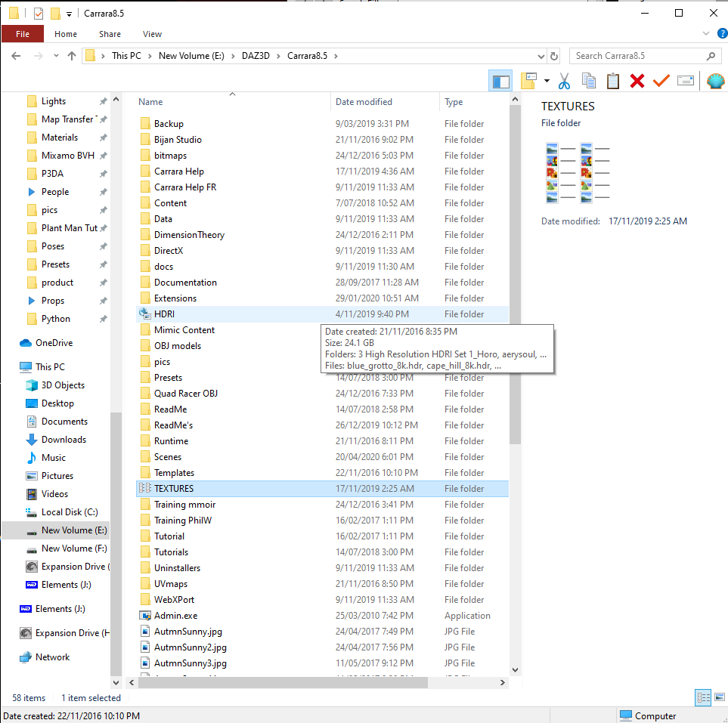
Task: Open the address bar history dropdown
Action: [x=541, y=56]
